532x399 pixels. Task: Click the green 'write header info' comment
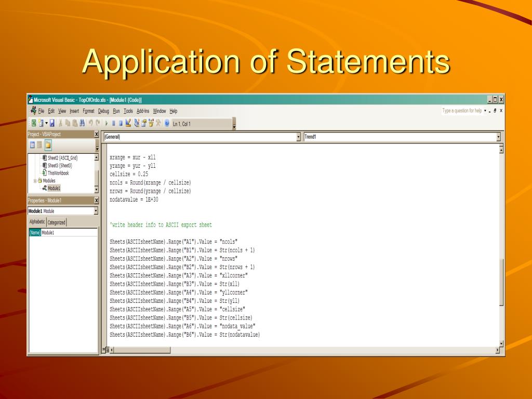(161, 225)
